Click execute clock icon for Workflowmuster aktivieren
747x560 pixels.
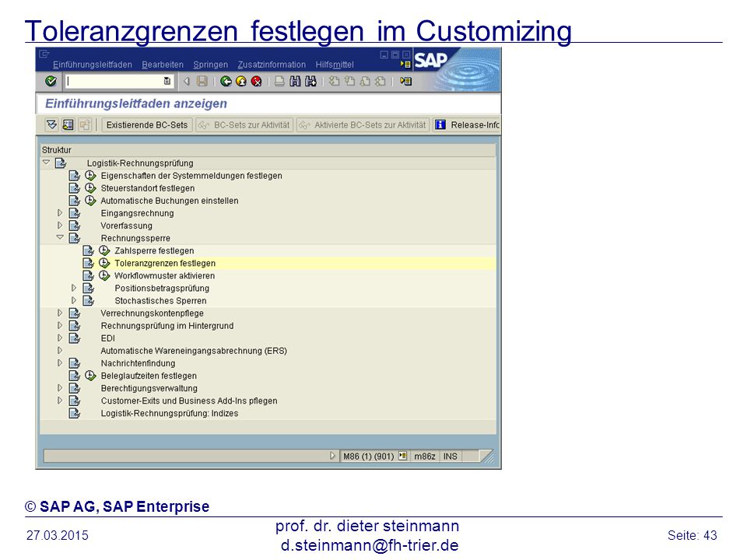click(x=104, y=275)
